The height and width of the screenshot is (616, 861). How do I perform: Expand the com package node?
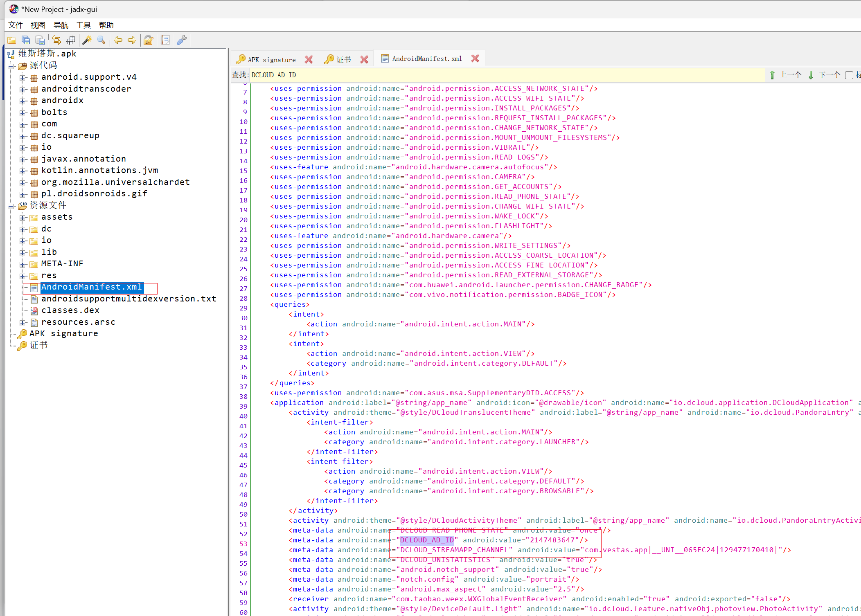22,124
